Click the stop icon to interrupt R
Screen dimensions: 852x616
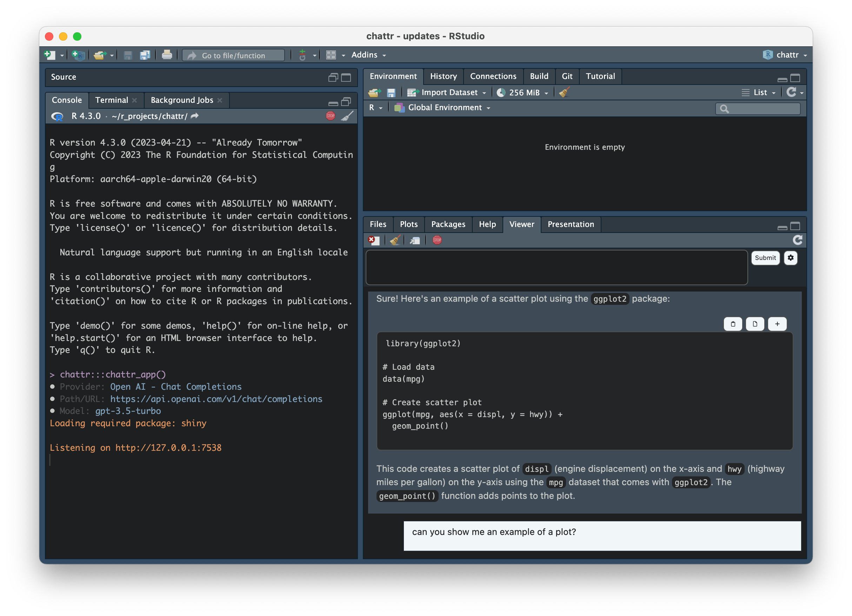tap(330, 116)
